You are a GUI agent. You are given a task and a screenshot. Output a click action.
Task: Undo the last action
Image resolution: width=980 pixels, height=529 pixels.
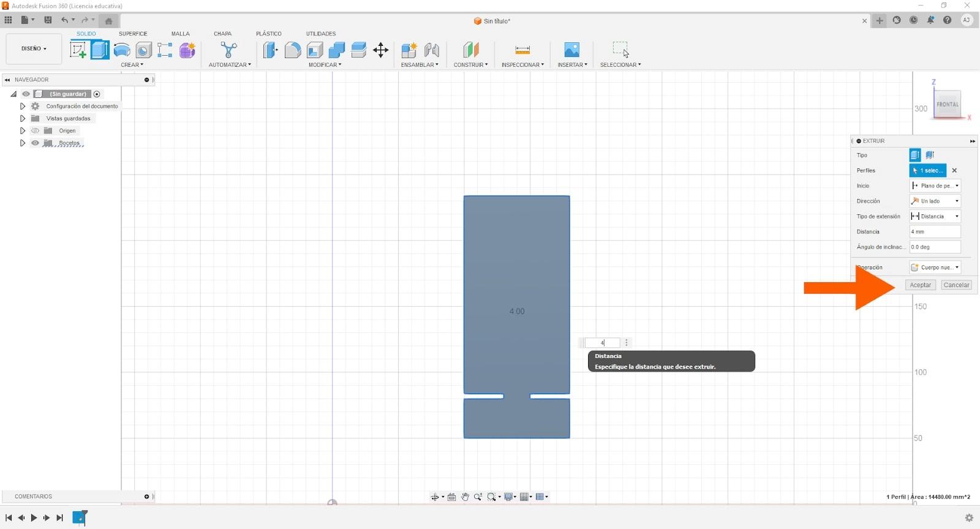[64, 20]
